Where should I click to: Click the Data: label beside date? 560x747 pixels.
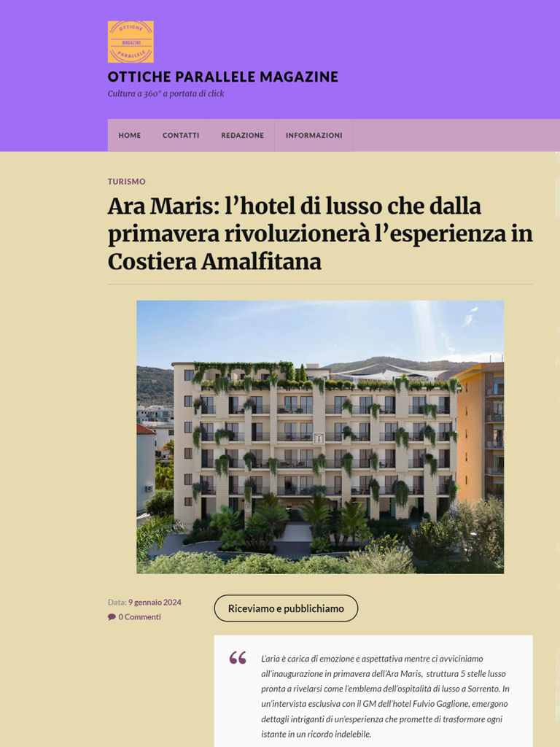[117, 602]
